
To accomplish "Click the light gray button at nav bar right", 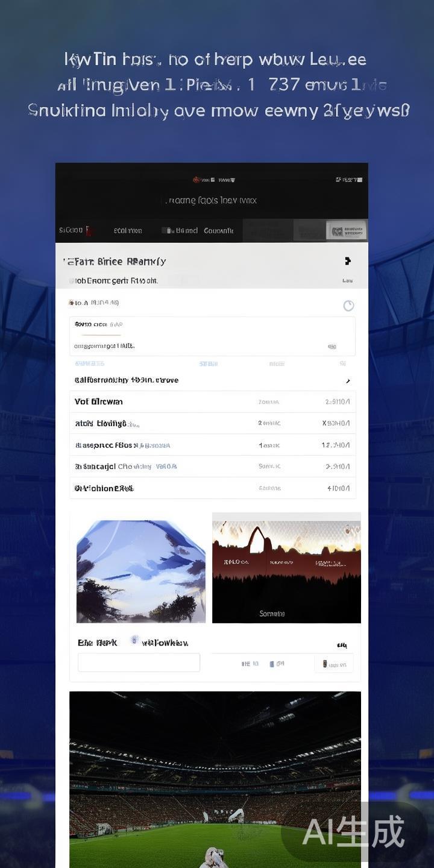I will 346,230.
